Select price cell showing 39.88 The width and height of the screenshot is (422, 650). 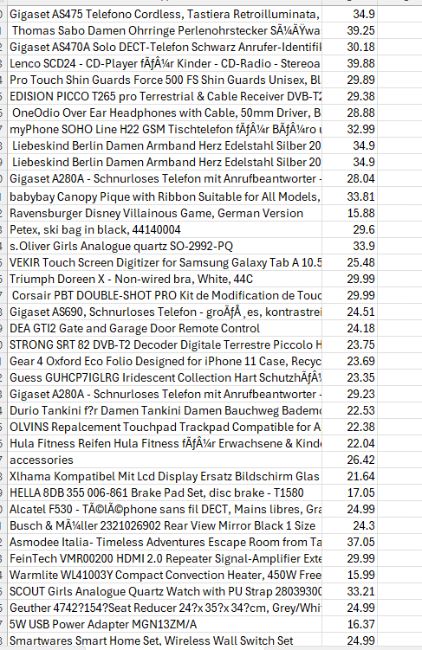coord(349,63)
